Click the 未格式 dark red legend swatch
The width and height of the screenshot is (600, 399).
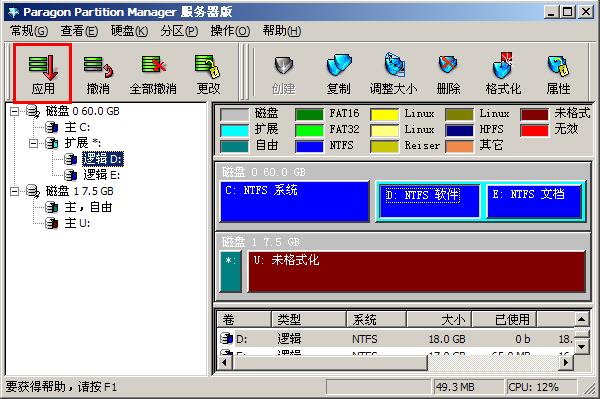click(x=534, y=114)
